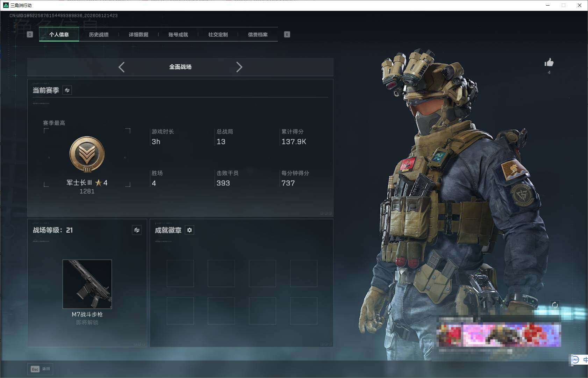Viewport: 588px width, 378px height.
Task: Click the 军士长 III rank badge emblem
Action: 87,154
